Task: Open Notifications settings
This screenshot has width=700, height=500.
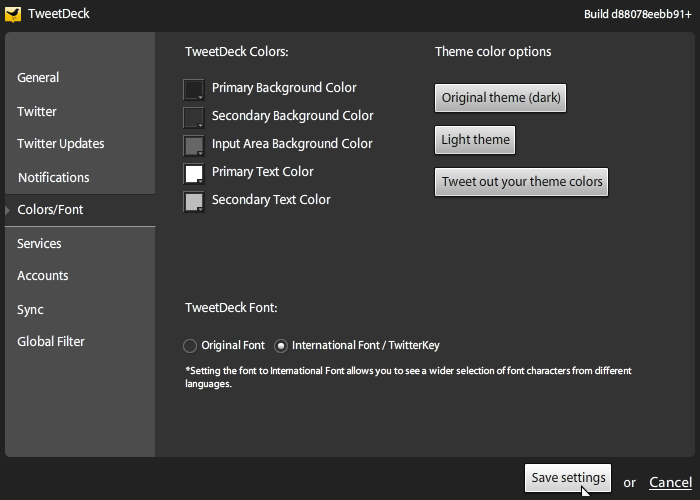Action: (54, 178)
